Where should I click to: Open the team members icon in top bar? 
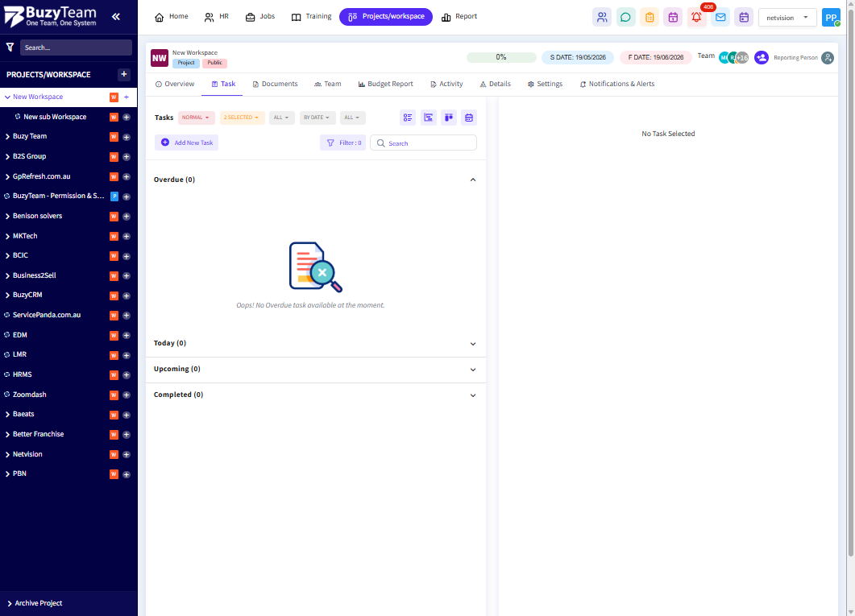[x=601, y=18]
